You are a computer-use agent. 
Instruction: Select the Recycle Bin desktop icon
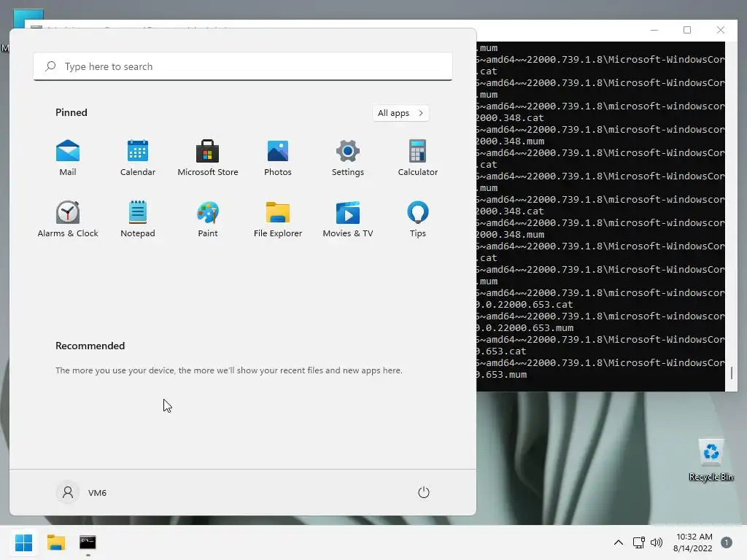pos(711,460)
